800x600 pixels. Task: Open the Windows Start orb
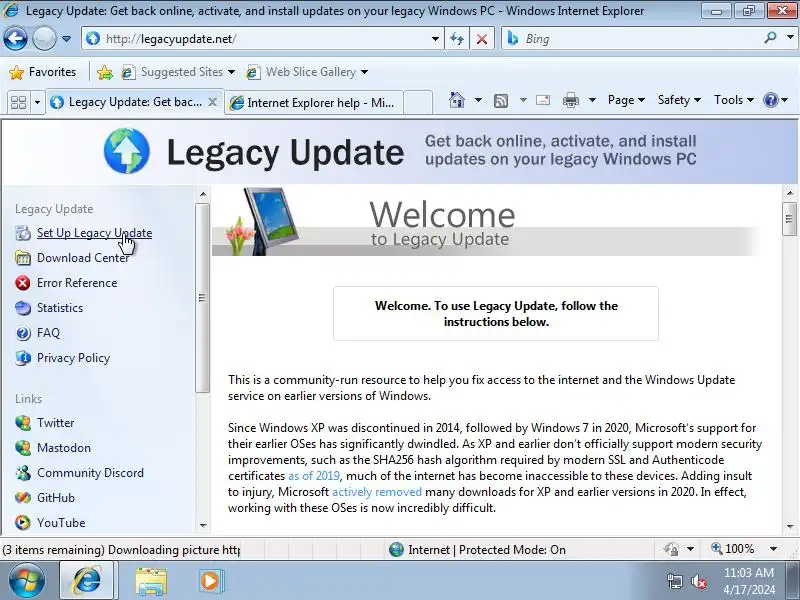click(x=27, y=581)
